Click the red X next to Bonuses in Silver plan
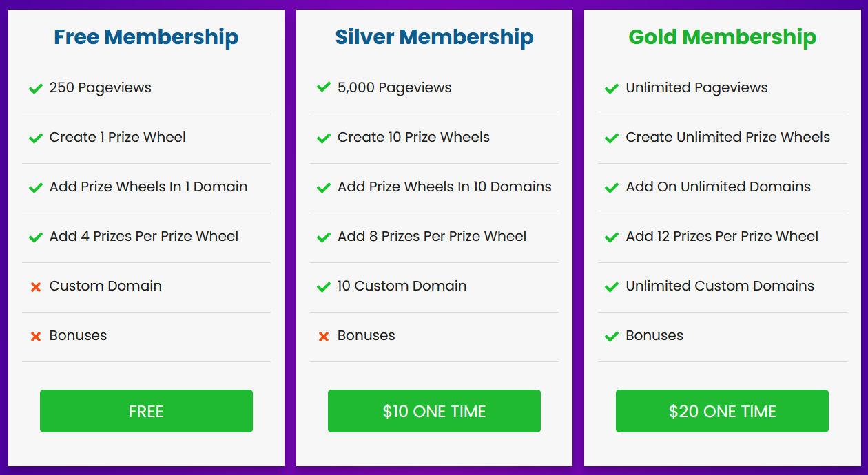Image resolution: width=868 pixels, height=475 pixels. pos(323,335)
